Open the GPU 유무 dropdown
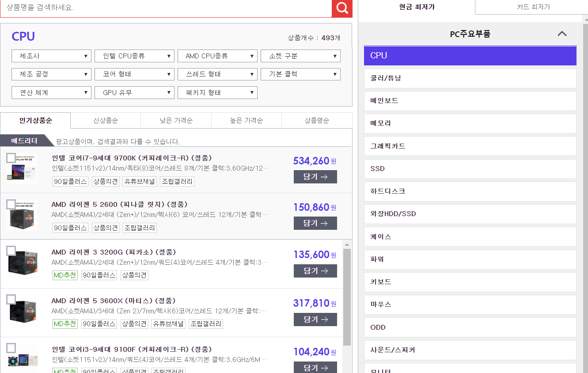Viewport: 588px width, 373px height. click(x=134, y=93)
